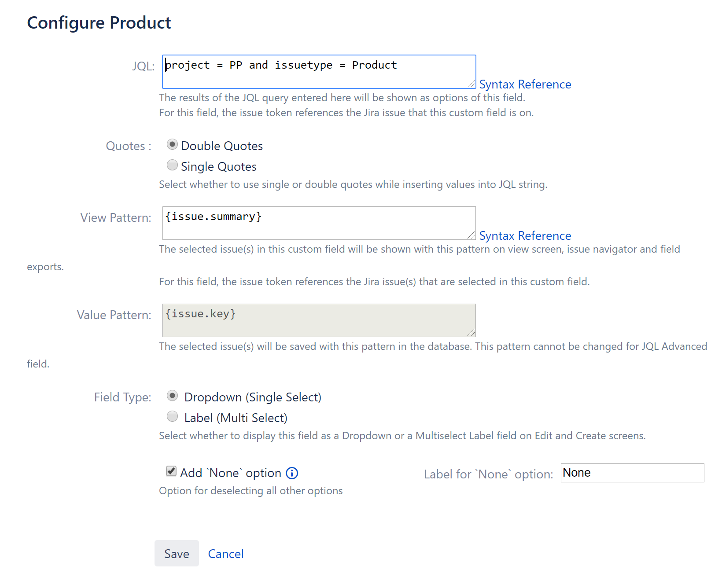Choose Label (Multi Select) field type
711x588 pixels.
[172, 416]
